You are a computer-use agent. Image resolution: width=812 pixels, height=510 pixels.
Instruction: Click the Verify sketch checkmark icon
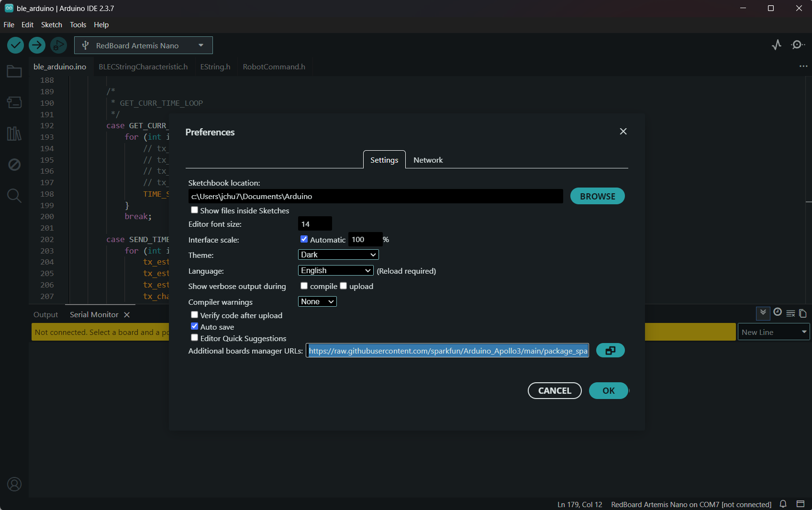15,45
